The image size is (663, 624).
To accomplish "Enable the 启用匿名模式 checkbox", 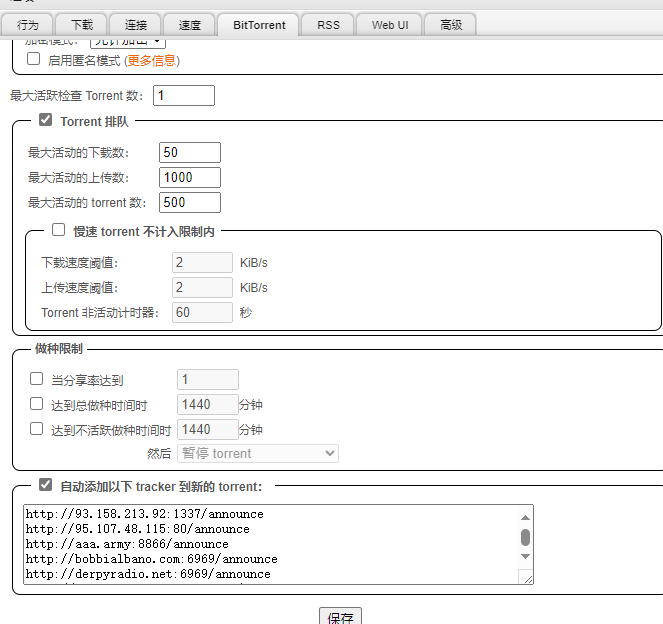I will [34, 59].
